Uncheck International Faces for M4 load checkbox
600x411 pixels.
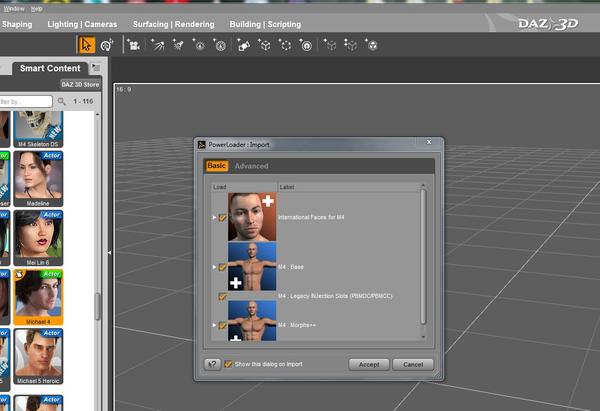coord(222,218)
